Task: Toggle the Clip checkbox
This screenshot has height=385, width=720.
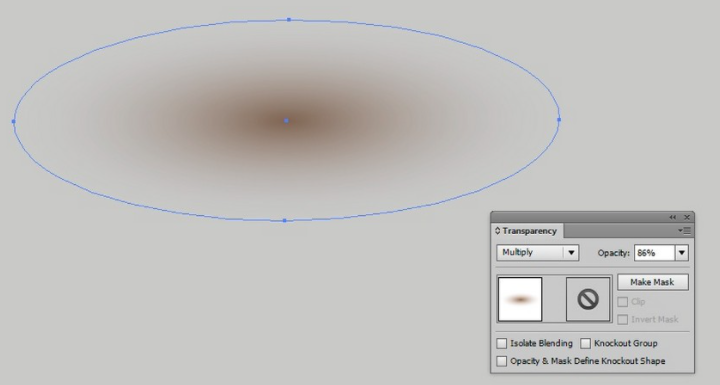Action: [623, 302]
